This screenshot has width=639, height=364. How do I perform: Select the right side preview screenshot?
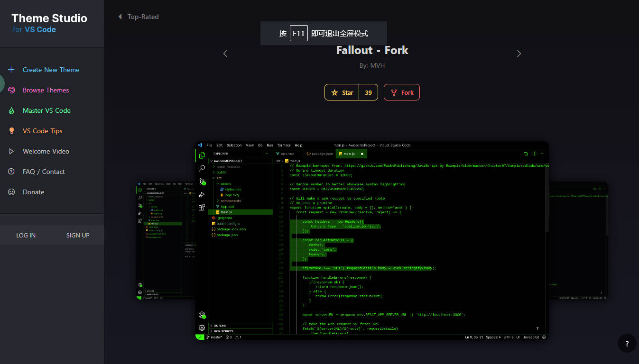(x=578, y=240)
